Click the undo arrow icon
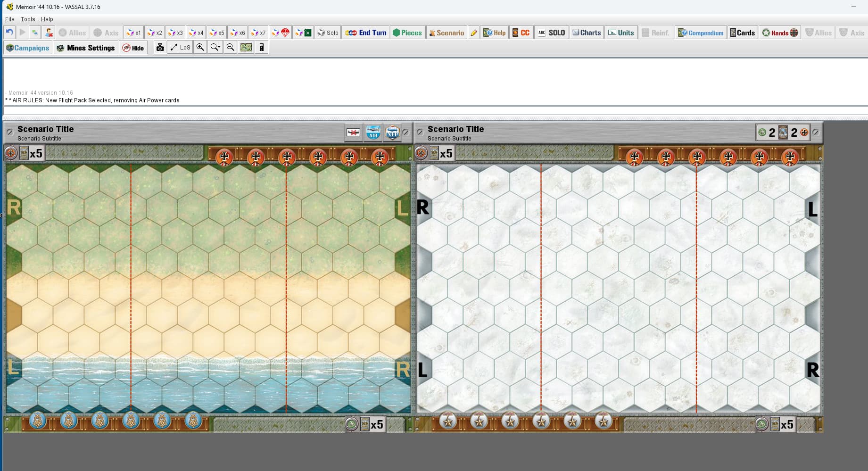 [9, 33]
